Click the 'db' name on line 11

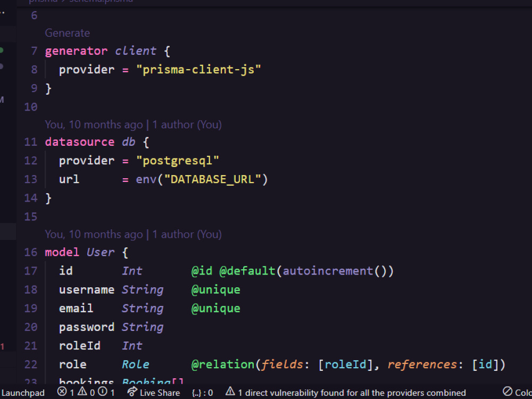point(129,142)
